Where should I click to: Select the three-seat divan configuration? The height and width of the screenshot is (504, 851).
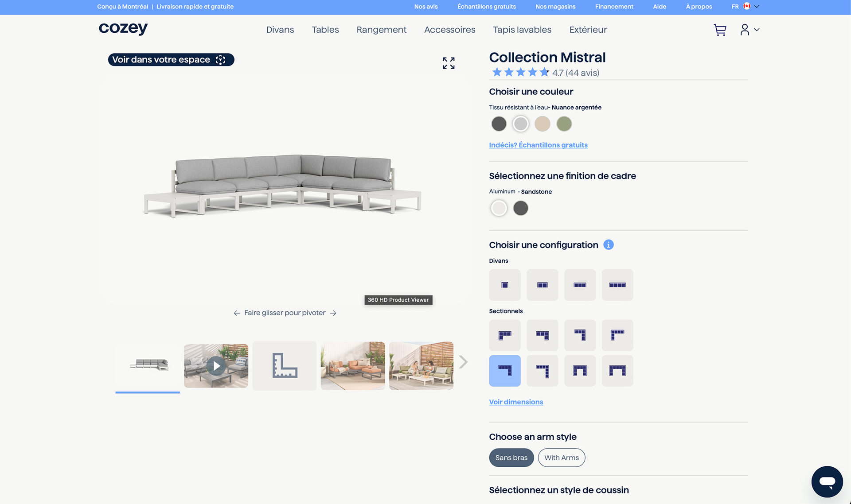[x=580, y=285]
